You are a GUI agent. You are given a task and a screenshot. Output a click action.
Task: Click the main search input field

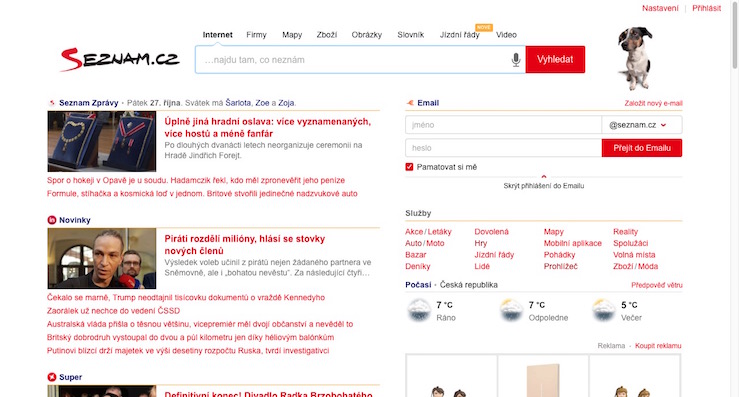353,60
